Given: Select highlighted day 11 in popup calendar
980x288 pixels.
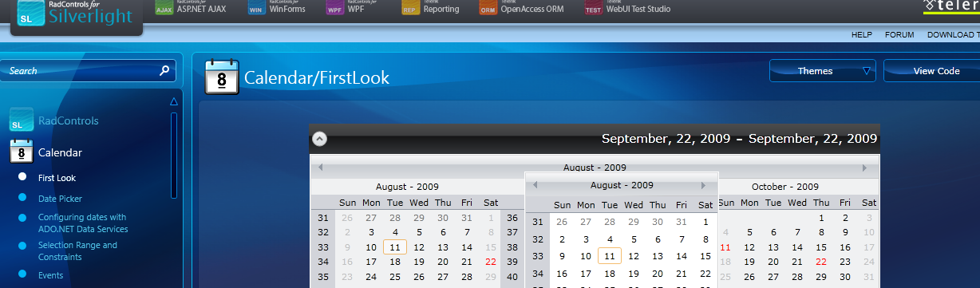Looking at the screenshot, I should 610,256.
